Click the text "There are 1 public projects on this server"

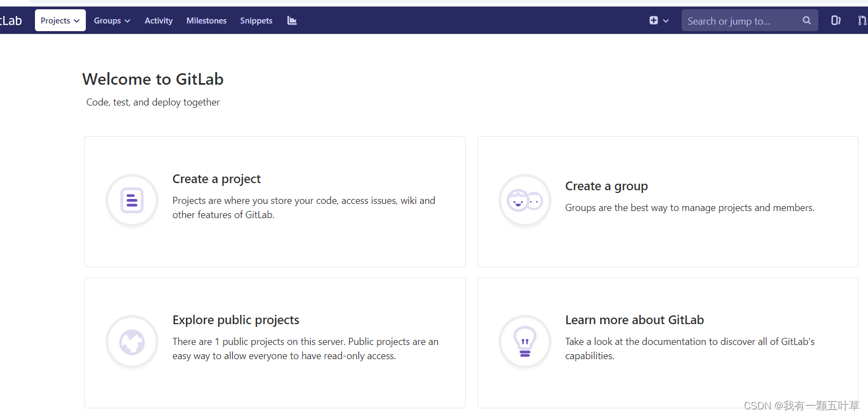point(259,342)
